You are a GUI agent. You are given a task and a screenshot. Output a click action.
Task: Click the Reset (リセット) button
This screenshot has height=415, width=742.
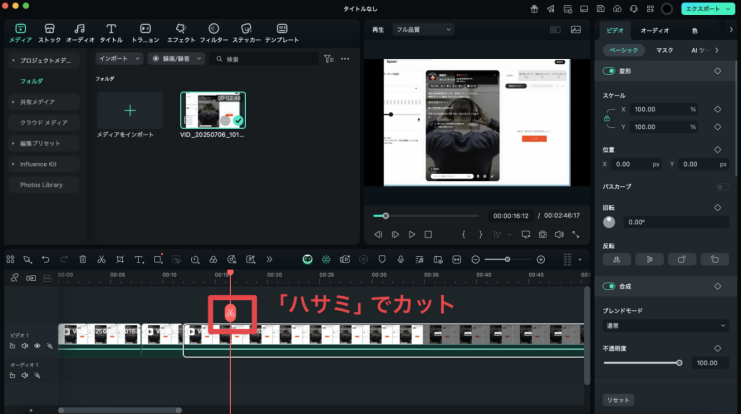[618, 400]
